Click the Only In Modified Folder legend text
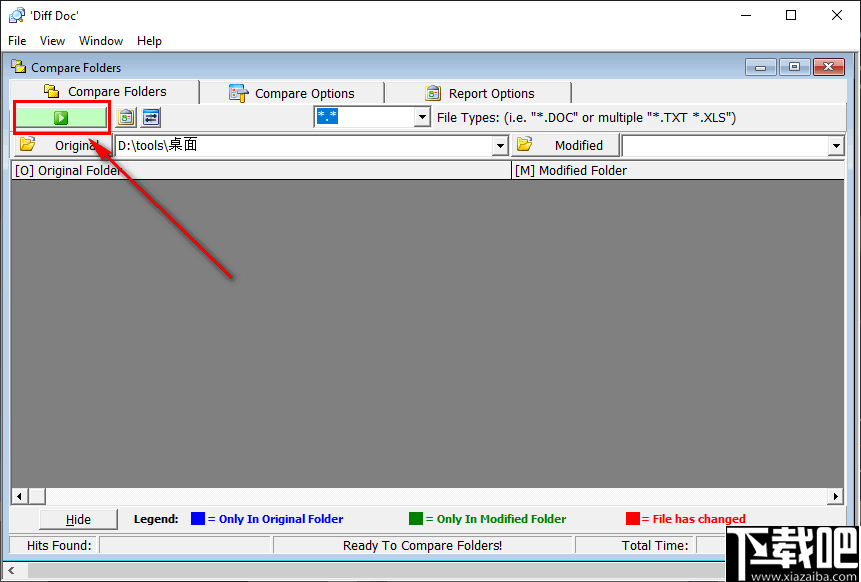The height and width of the screenshot is (582, 861). coord(501,519)
